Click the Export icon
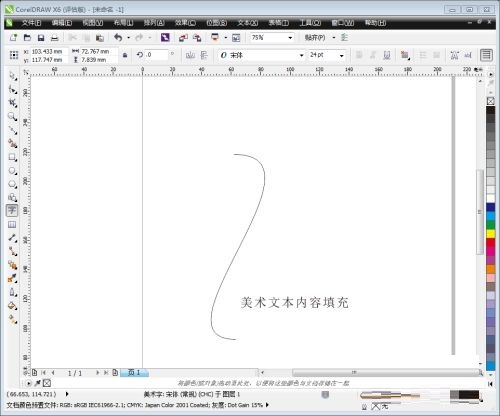 197,38
